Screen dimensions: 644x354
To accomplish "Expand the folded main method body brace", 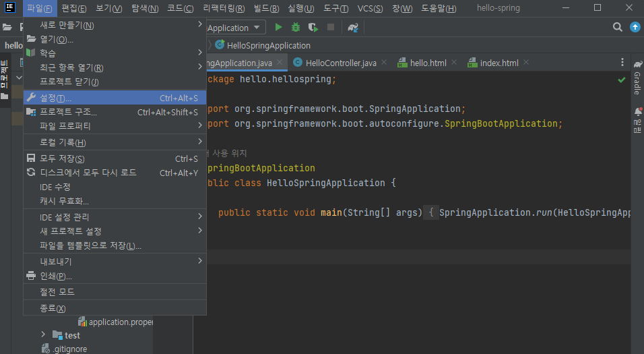I will [431, 212].
